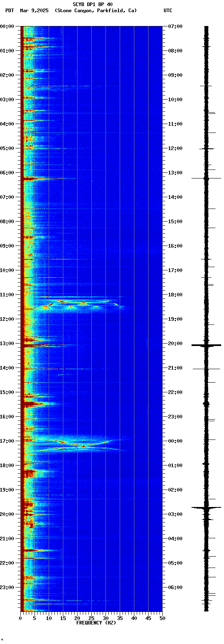Click the 06:00 UTC time label
224x644 pixels.
175,587
